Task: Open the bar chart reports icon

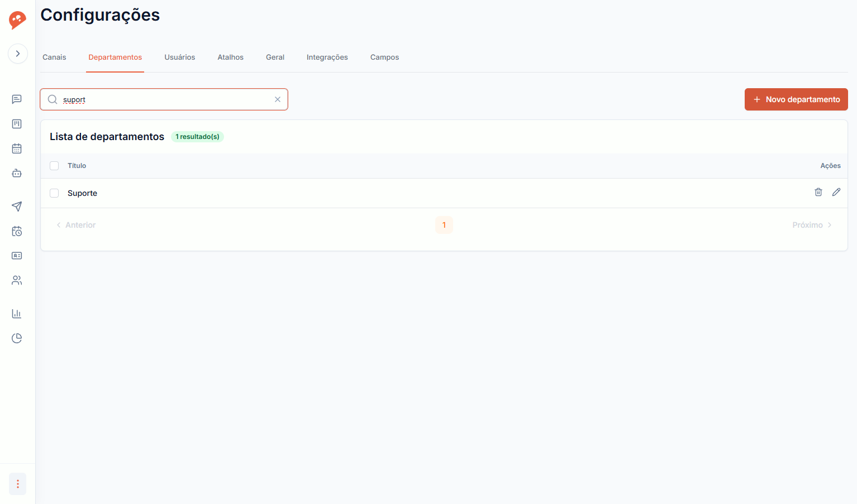Action: click(x=17, y=314)
